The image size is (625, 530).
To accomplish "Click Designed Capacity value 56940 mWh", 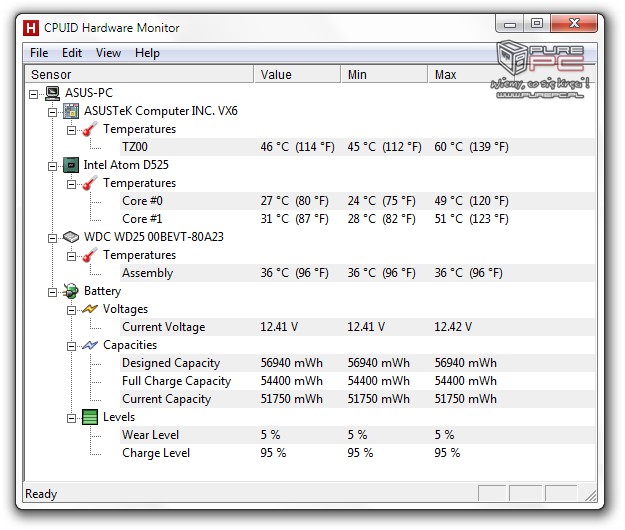I will tap(292, 363).
